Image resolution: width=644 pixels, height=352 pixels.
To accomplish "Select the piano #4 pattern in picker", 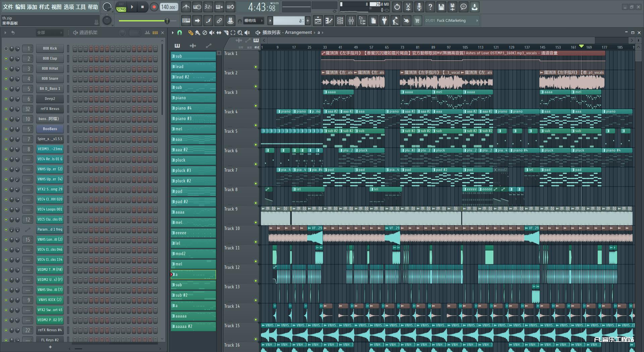I will tap(193, 108).
